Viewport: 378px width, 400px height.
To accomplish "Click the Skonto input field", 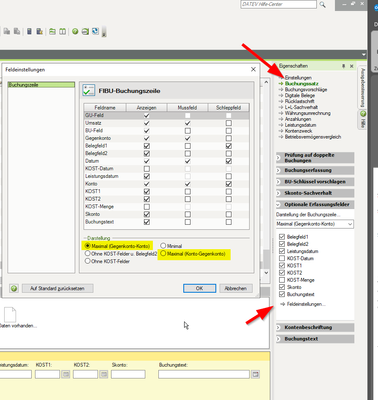I will coord(128,374).
